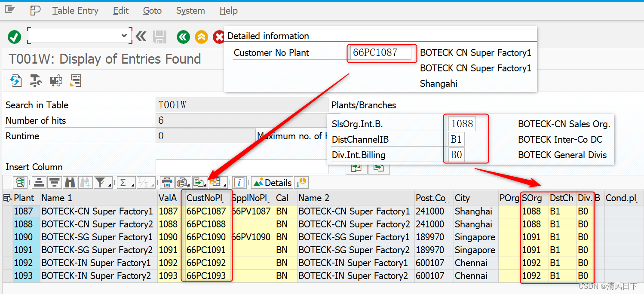This screenshot has height=294, width=644.
Task: Click Name 1 cell BOTECK-SG Super Factory2
Action: point(99,250)
